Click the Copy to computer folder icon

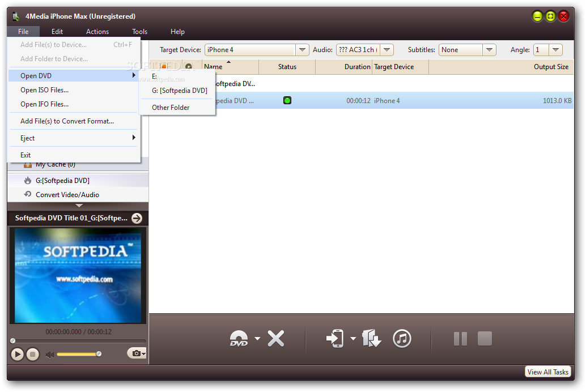coord(371,339)
